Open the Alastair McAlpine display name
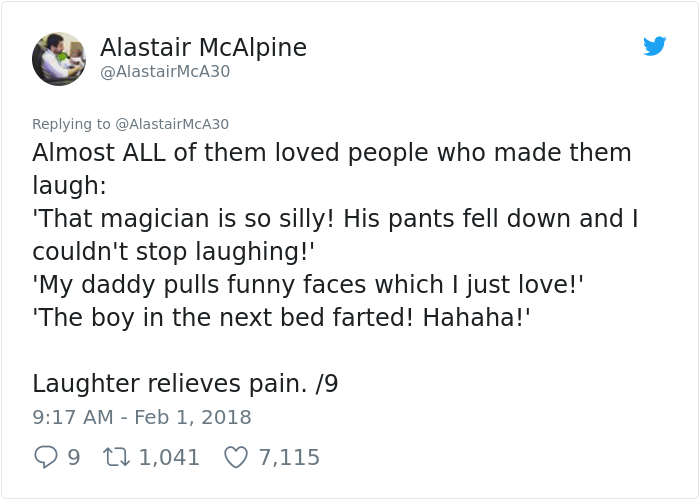 click(203, 47)
